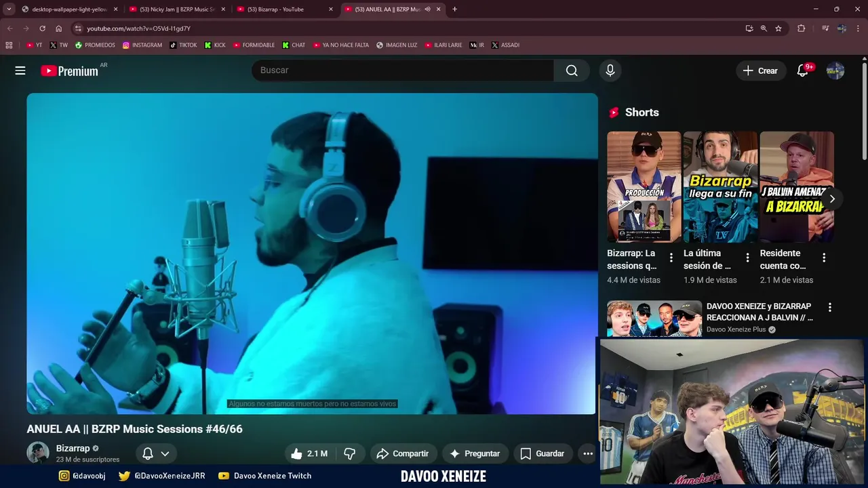Play the 'J Balvin amenaza a Bizarrap' short
Screen dimensions: 868x488
[x=797, y=186]
